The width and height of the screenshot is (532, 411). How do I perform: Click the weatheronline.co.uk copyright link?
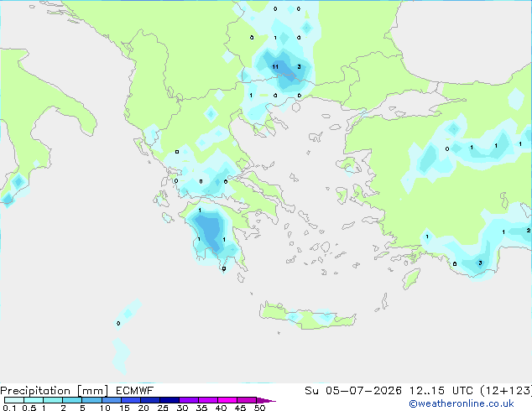(x=462, y=403)
